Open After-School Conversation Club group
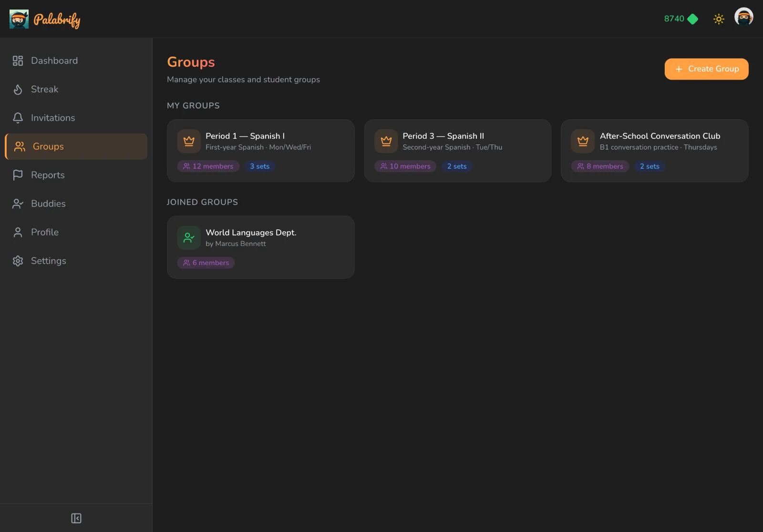Viewport: 763px width, 532px height. tap(654, 151)
